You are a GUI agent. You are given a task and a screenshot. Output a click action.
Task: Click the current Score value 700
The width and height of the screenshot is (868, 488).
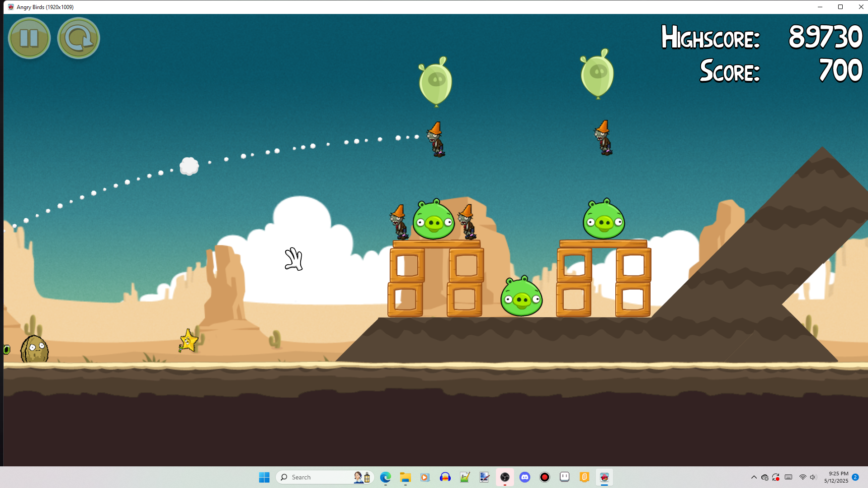pyautogui.click(x=840, y=70)
